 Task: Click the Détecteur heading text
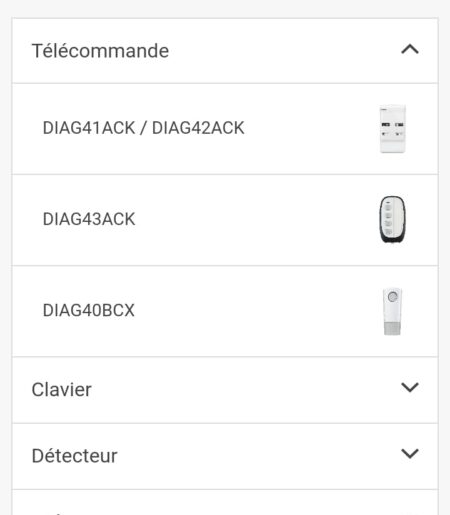(75, 456)
